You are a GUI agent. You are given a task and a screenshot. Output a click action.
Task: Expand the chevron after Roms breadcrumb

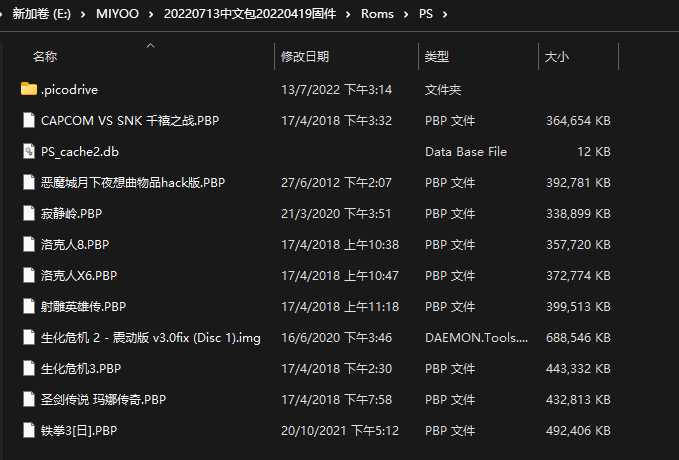click(x=406, y=15)
